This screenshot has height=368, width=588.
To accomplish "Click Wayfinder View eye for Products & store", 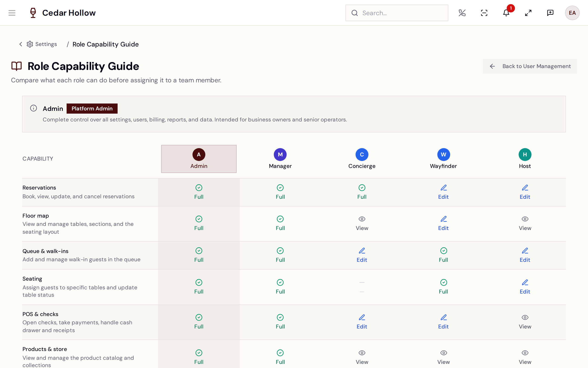I will (444, 353).
